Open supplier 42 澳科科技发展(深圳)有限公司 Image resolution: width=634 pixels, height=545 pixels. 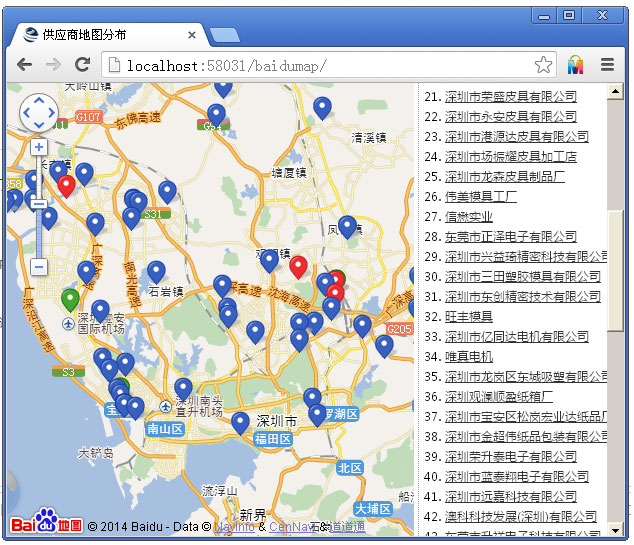(521, 517)
